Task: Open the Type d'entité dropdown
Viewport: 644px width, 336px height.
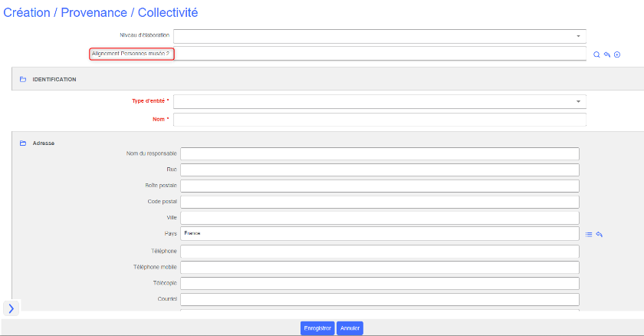Action: click(379, 101)
